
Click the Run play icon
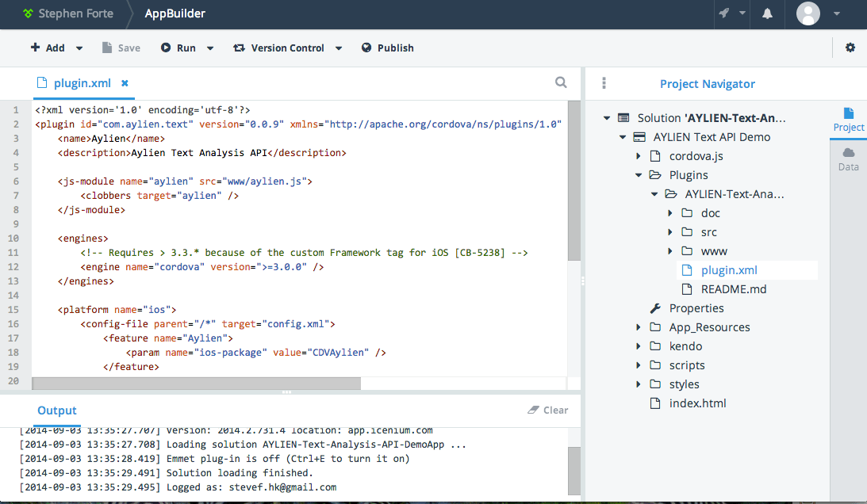(x=165, y=48)
